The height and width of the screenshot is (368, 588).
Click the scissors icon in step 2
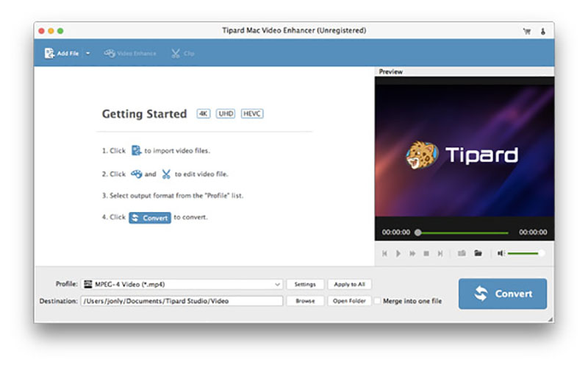[x=166, y=174]
